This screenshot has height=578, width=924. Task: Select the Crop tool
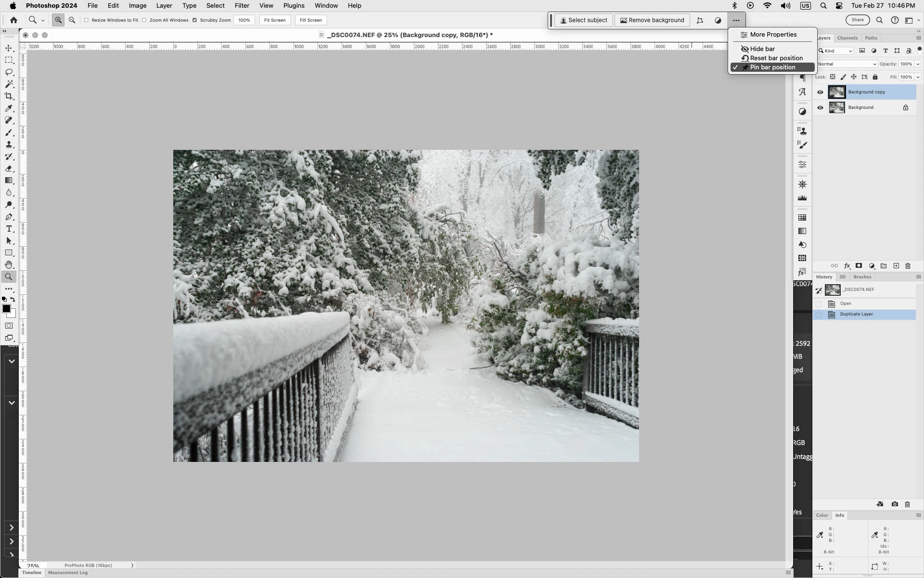tap(9, 96)
